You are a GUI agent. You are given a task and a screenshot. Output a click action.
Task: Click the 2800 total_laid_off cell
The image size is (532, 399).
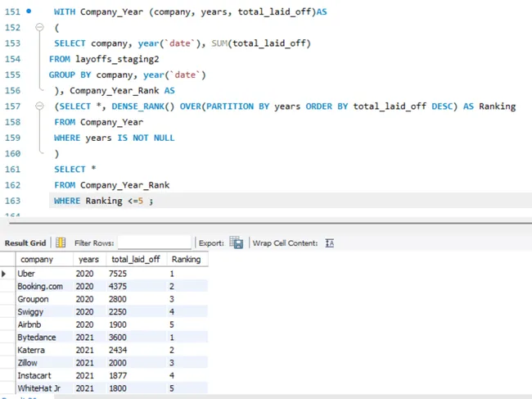pos(137,299)
